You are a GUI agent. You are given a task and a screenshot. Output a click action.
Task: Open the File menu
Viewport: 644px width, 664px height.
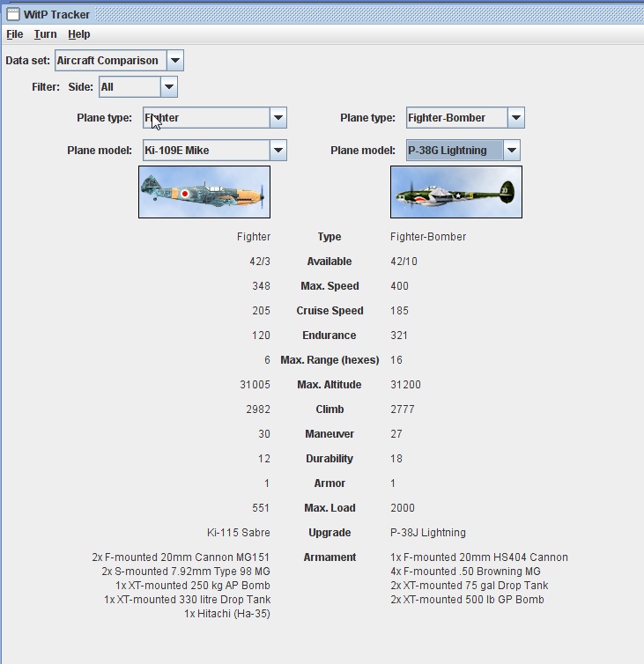[15, 34]
